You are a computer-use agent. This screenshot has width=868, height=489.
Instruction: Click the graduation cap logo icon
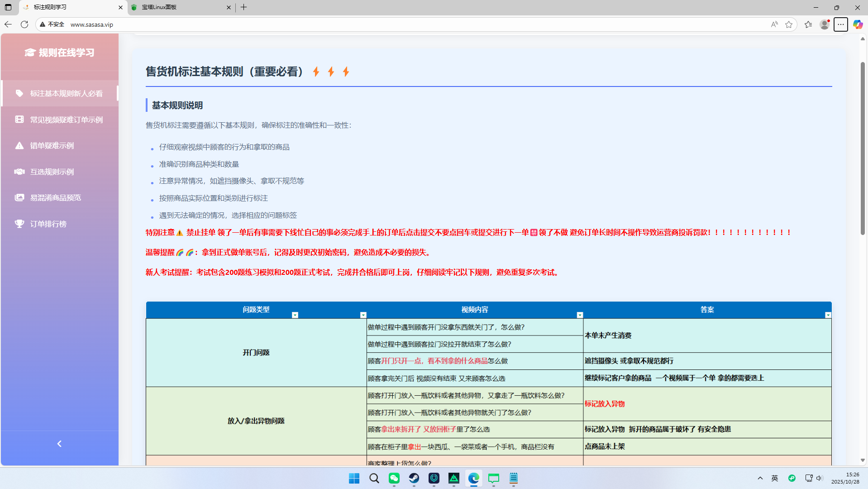coord(30,53)
